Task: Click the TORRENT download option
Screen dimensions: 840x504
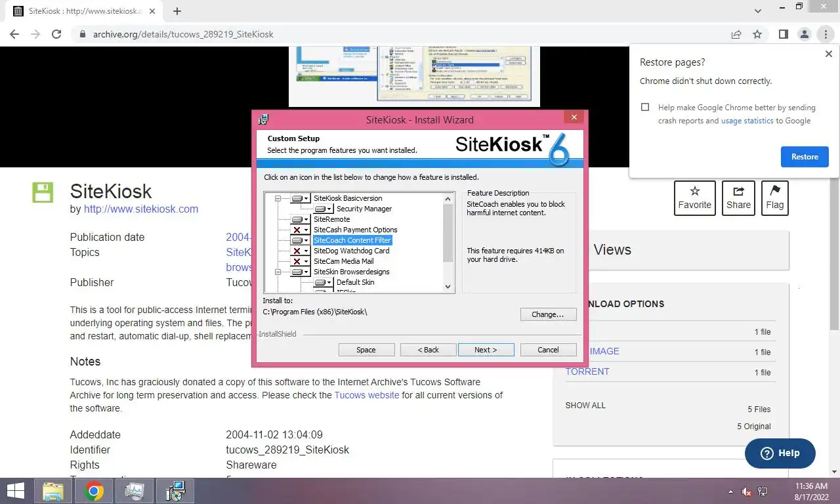Action: pos(587,371)
